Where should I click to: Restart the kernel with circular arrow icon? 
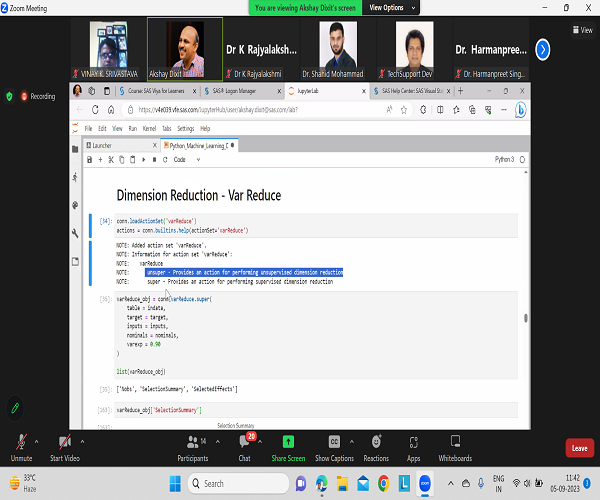(x=165, y=160)
